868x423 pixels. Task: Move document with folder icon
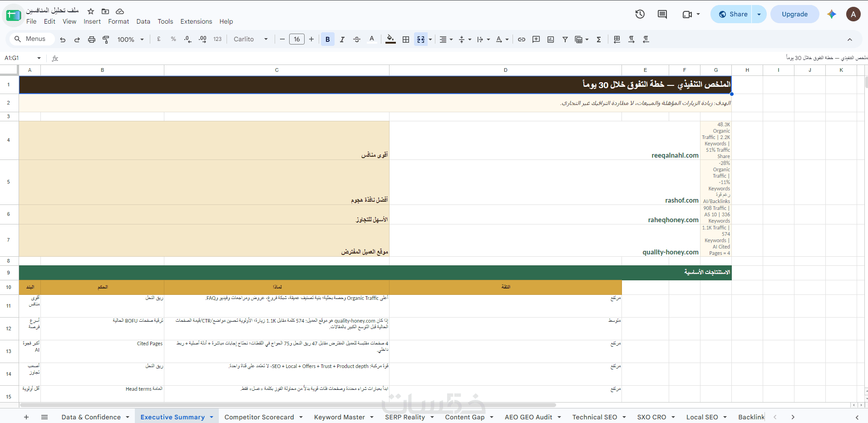point(105,11)
